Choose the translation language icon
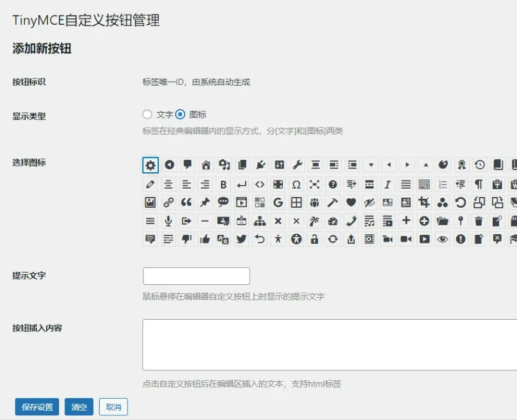The height and width of the screenshot is (420, 517). click(x=223, y=239)
